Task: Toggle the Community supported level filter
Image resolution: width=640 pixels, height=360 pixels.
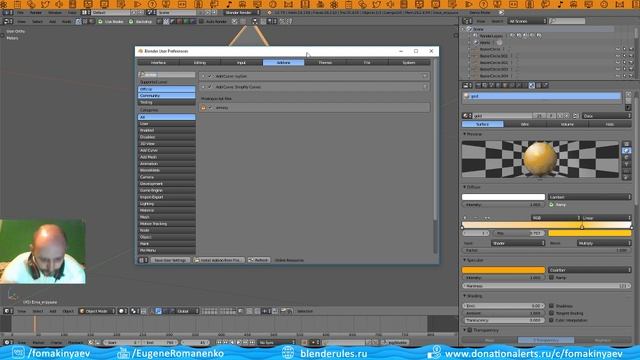Action: (167, 96)
